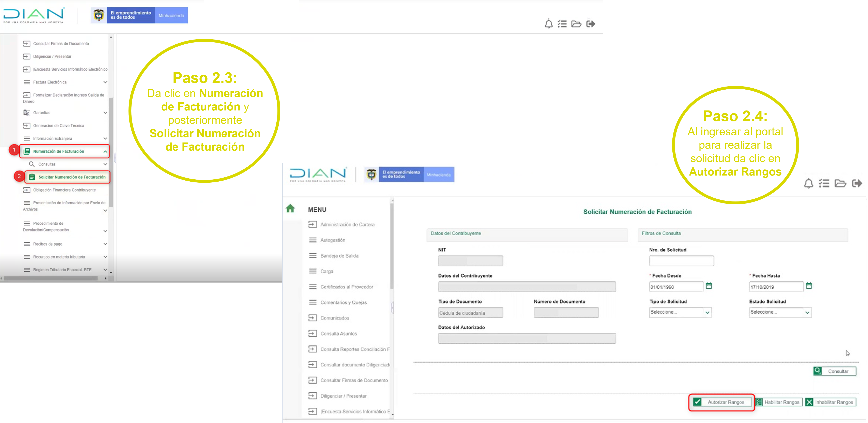Open Fecha Desde calendar picker icon
This screenshot has width=868, height=423.
point(709,286)
